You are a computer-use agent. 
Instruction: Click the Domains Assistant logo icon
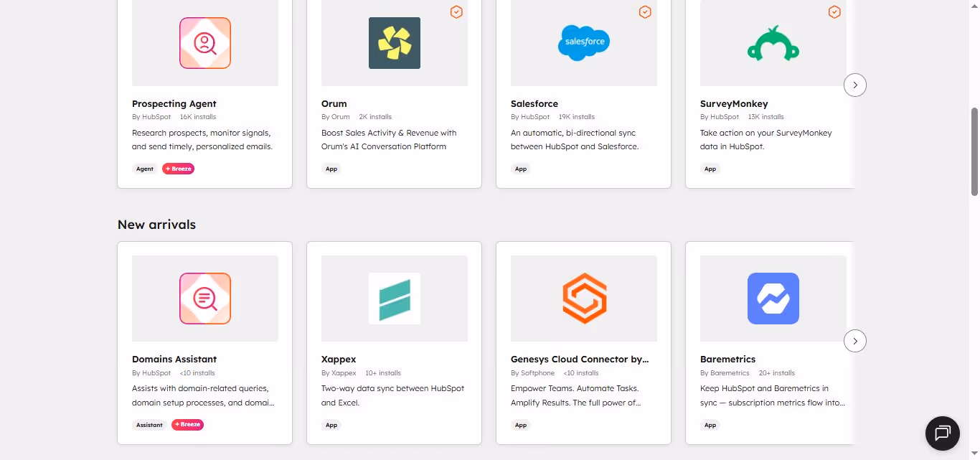click(205, 299)
